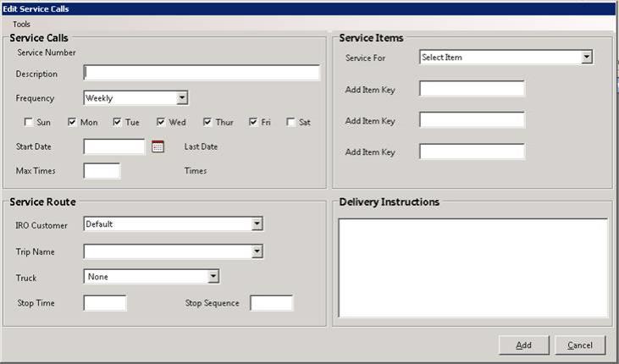Disable the Fri checkbox
Screen dimensions: 619x364
point(253,123)
